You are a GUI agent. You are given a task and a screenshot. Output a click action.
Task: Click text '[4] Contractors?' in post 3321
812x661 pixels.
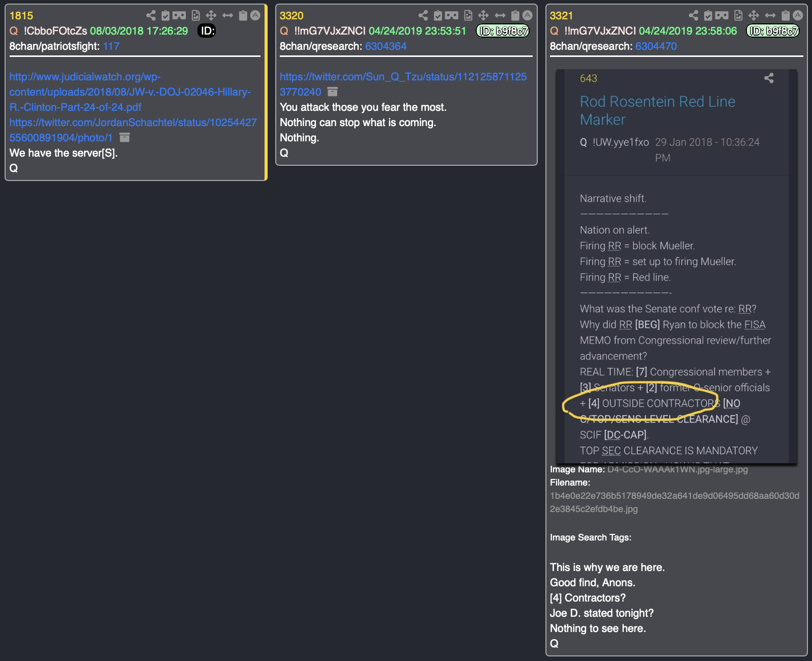(x=588, y=598)
